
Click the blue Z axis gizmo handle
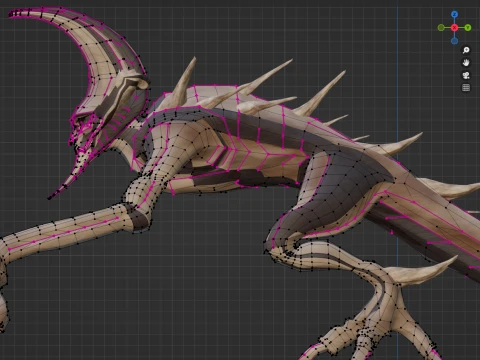click(x=454, y=14)
